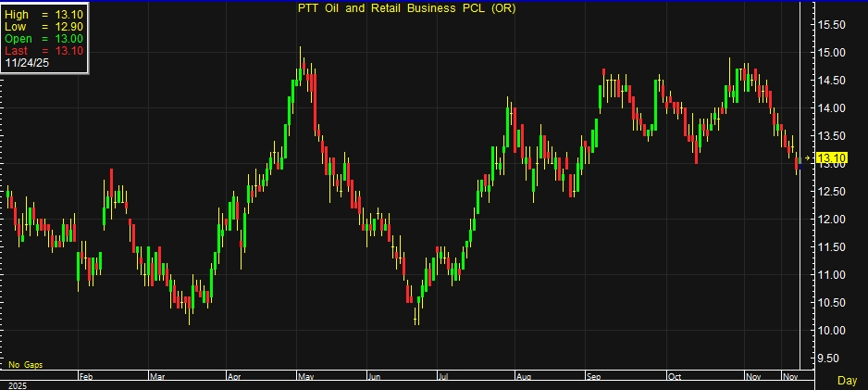868x390 pixels.
Task: Click the 'Oct' month marker on time axis
Action: coord(675,378)
